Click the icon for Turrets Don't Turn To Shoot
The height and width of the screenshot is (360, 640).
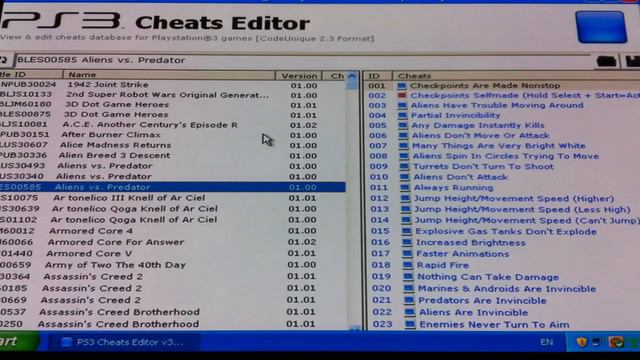pos(404,167)
